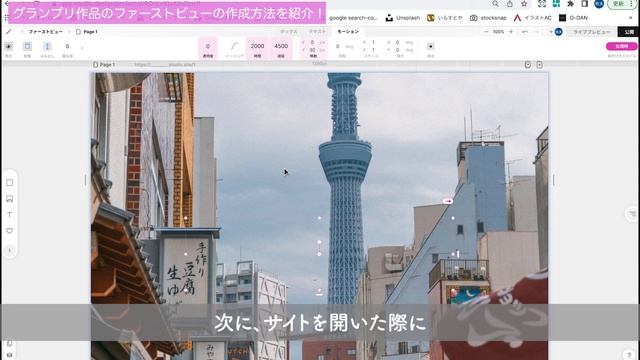Image resolution: width=640 pixels, height=360 pixels.
Task: Click the browser side panel icon
Action: point(584,4)
